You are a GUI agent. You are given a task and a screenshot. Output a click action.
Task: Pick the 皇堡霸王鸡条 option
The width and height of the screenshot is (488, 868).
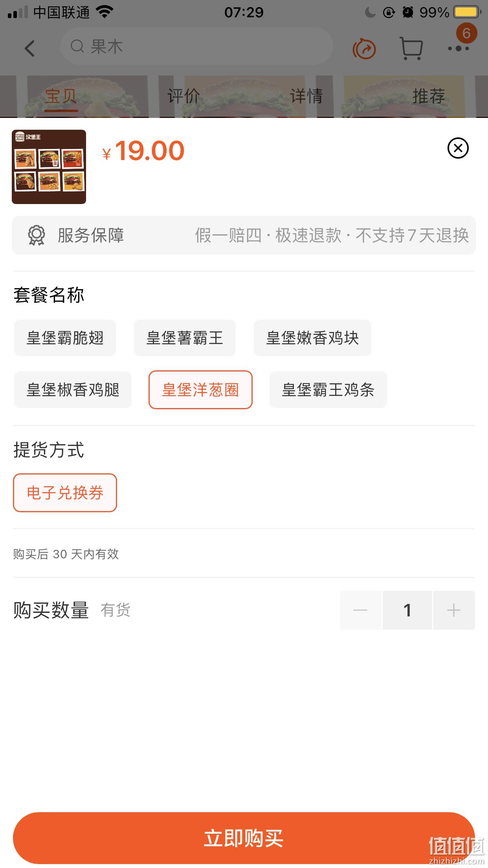pyautogui.click(x=328, y=390)
